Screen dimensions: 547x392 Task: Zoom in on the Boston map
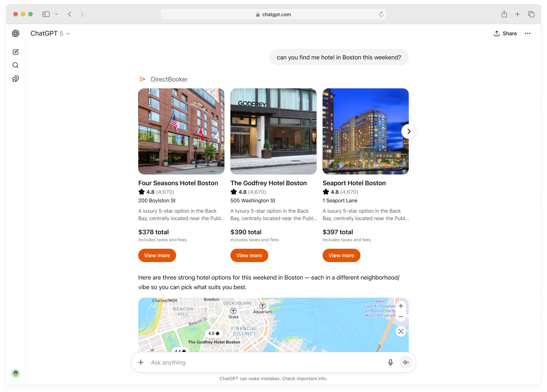401,306
